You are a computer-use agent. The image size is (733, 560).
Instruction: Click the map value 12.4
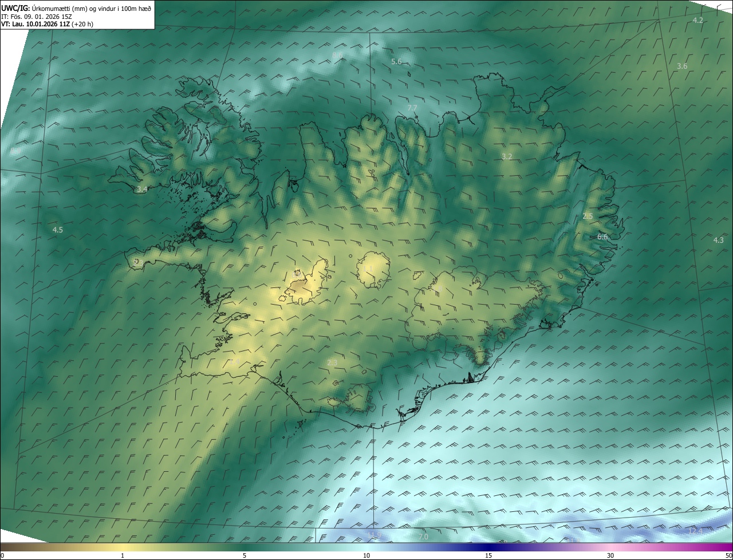[x=695, y=531]
